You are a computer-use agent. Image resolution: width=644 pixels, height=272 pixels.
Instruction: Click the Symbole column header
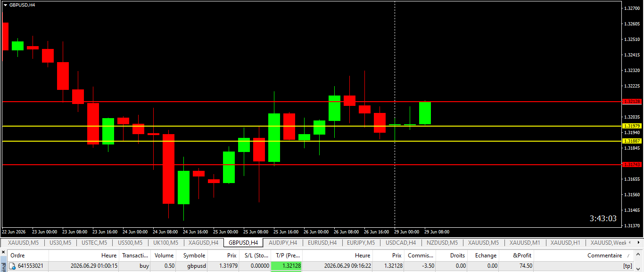pyautogui.click(x=194, y=256)
